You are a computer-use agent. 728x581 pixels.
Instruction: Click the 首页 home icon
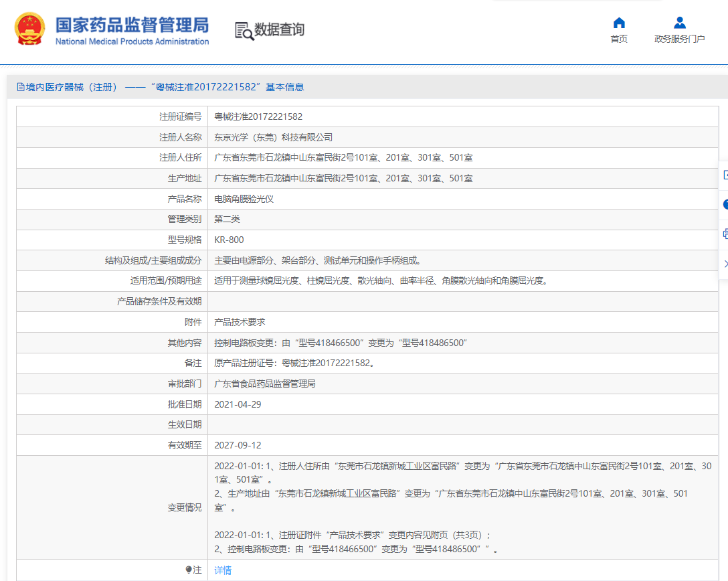click(619, 23)
